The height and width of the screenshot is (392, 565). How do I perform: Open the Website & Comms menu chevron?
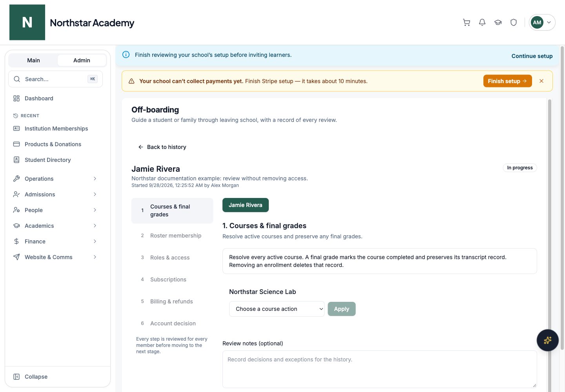coord(95,257)
